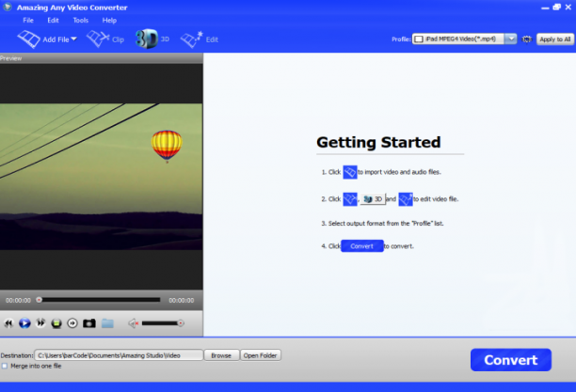Open the Edit menu
Image resolution: width=576 pixels, height=392 pixels.
point(53,20)
